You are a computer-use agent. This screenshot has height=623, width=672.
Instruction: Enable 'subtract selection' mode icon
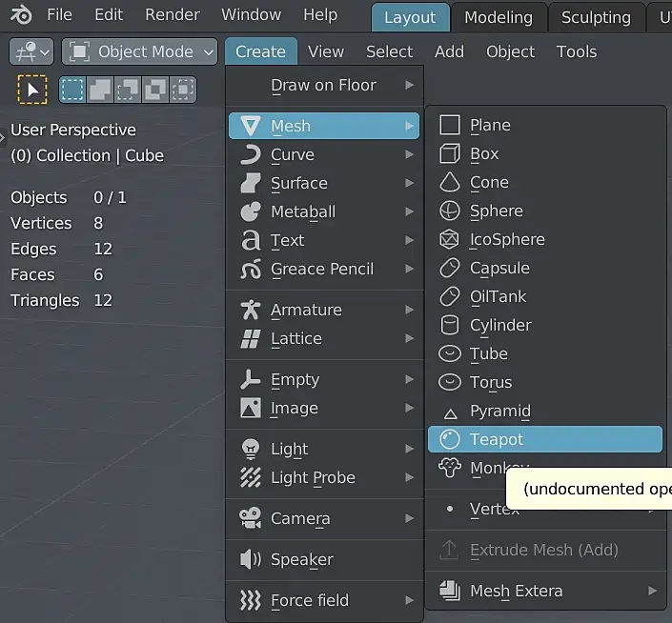(128, 90)
